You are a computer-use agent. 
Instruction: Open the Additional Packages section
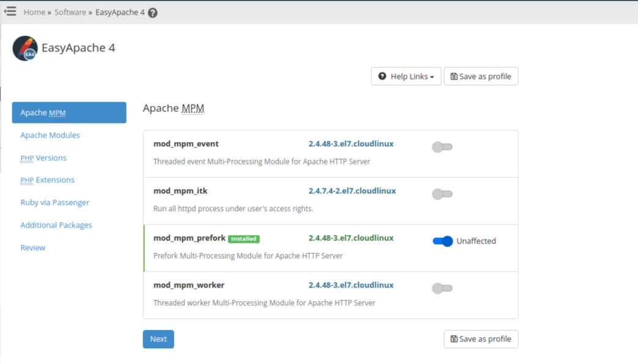(x=56, y=225)
